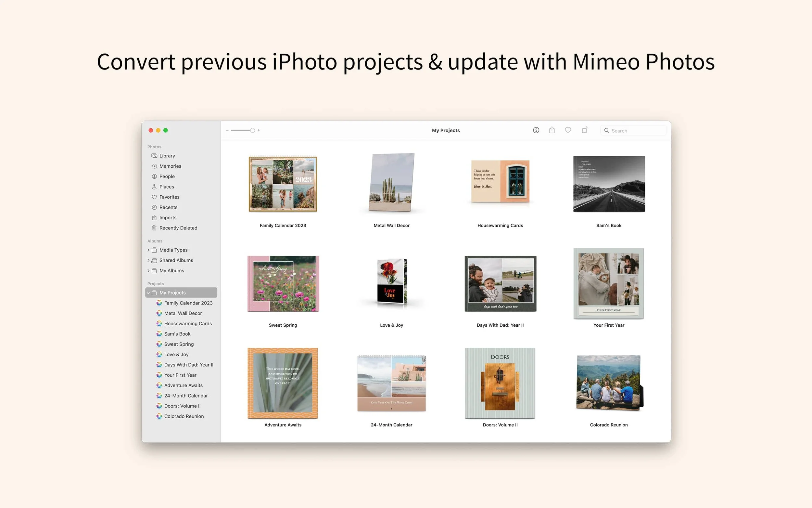Click the Favorites heart icon in sidebar
The width and height of the screenshot is (812, 508).
pos(154,197)
